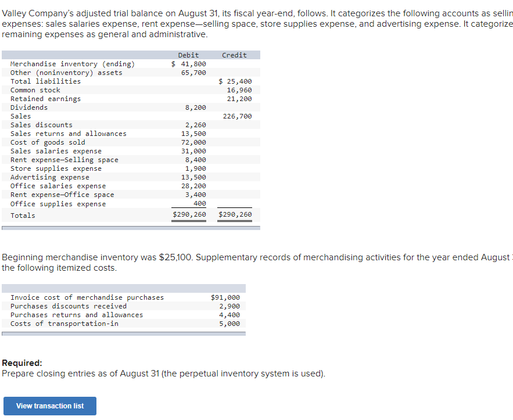Click the Required: heading text
Screen dimensions: 513x420
(21, 362)
